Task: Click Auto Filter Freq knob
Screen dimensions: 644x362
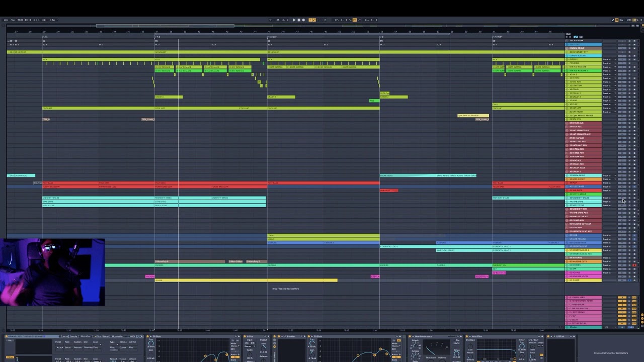Action: 522,346
